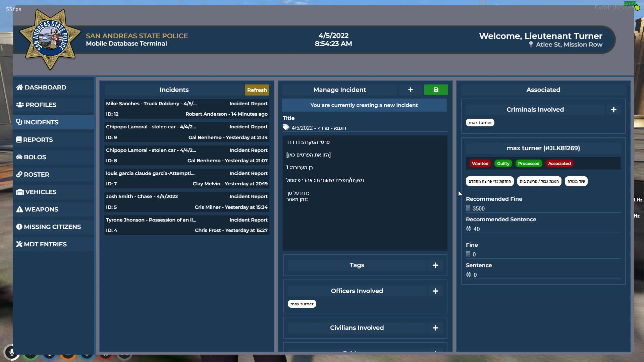Open louis garcia claude garcia incident
Viewport: 644px width, 362px height.
[x=187, y=178]
